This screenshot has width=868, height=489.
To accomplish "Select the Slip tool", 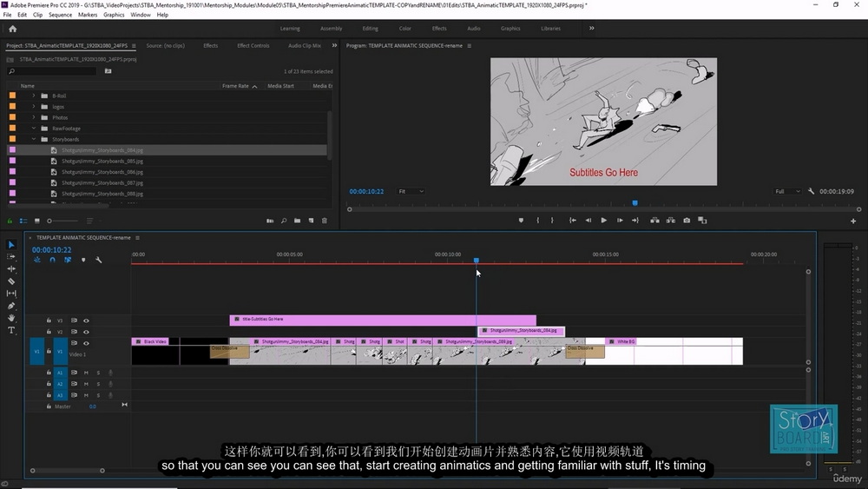I will 11,294.
